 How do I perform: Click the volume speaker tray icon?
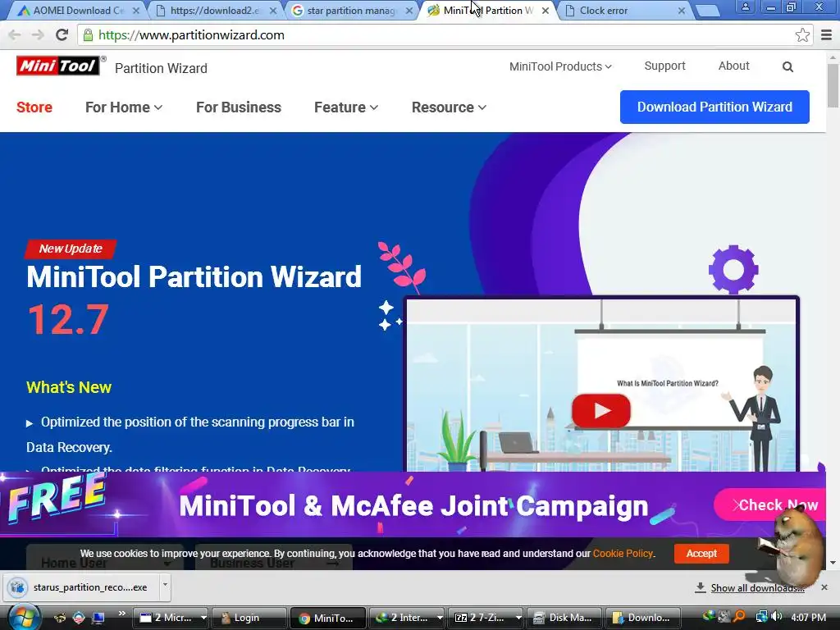(x=777, y=617)
